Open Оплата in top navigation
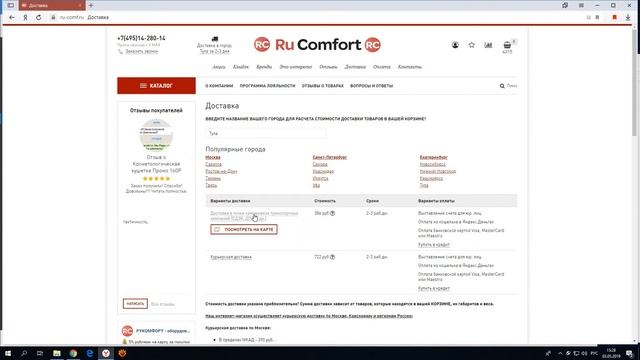Image resolution: width=640 pixels, height=360 pixels. (x=382, y=67)
